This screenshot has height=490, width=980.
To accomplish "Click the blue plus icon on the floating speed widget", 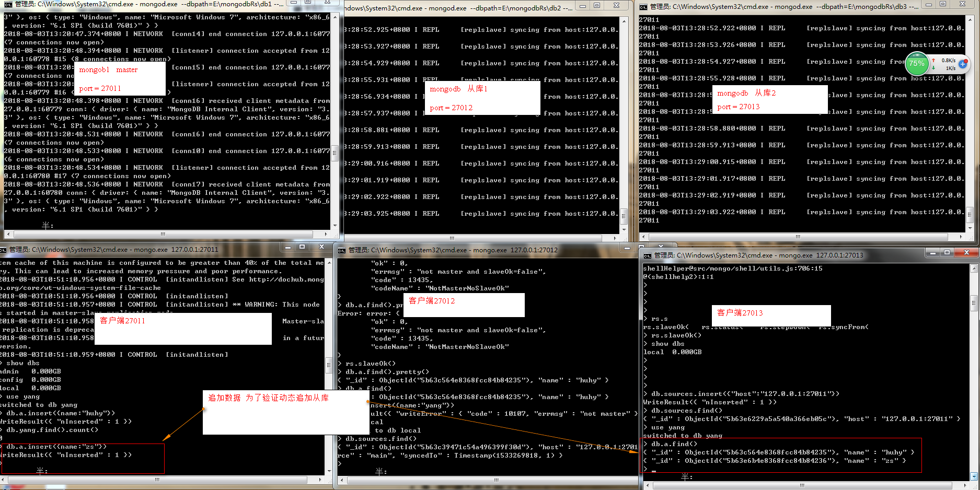I will click(963, 64).
